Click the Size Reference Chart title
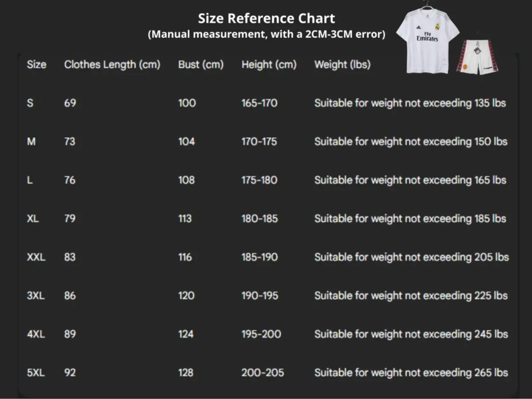 [266, 18]
